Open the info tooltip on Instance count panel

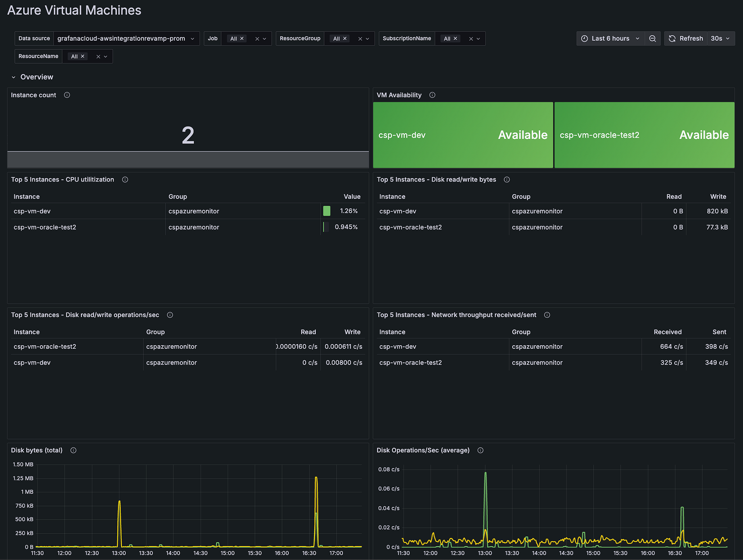[67, 95]
